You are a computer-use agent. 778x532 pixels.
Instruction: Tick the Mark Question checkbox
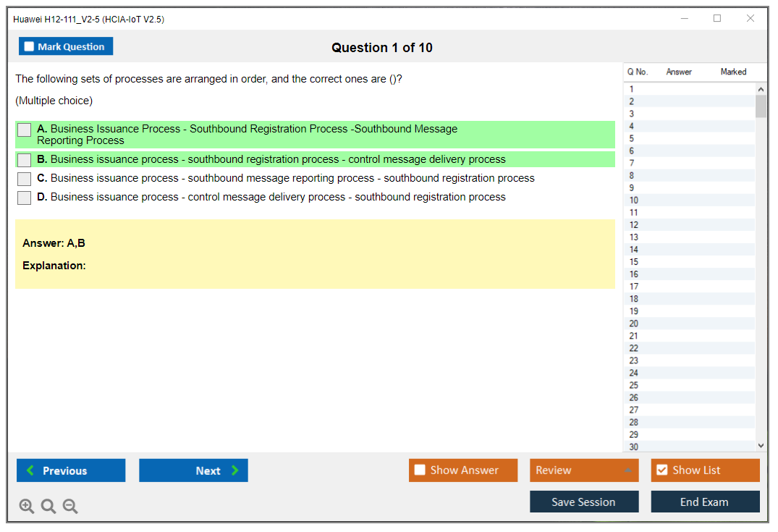29,46
